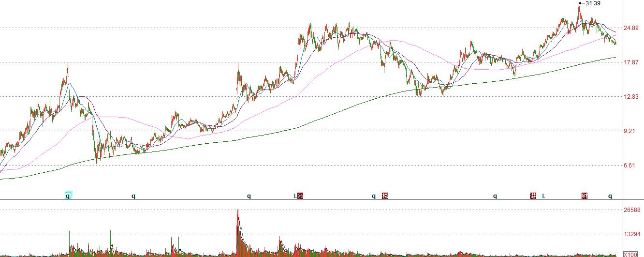The width and height of the screenshot is (644, 257).
Task: Click the q marker right of 财 icon
Action: [610, 197]
